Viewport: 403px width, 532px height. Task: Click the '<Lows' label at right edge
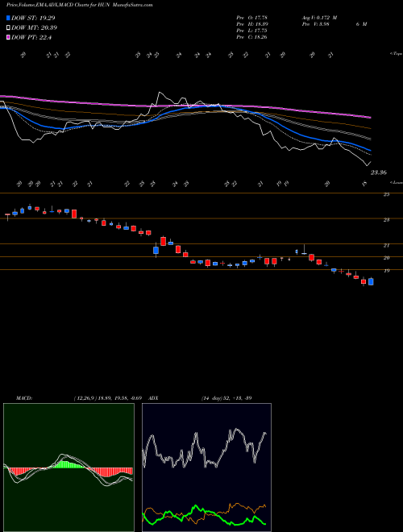396,182
